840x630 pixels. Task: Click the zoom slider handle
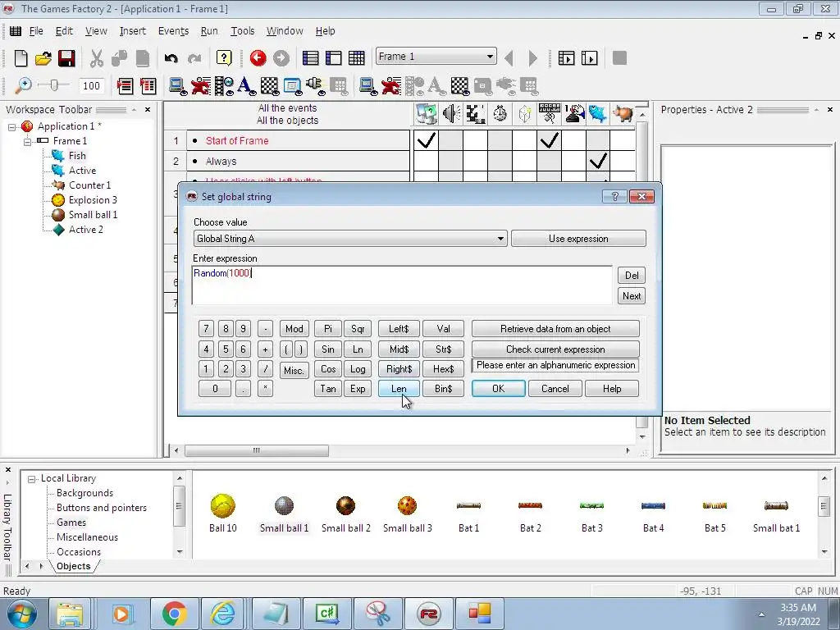pyautogui.click(x=53, y=85)
